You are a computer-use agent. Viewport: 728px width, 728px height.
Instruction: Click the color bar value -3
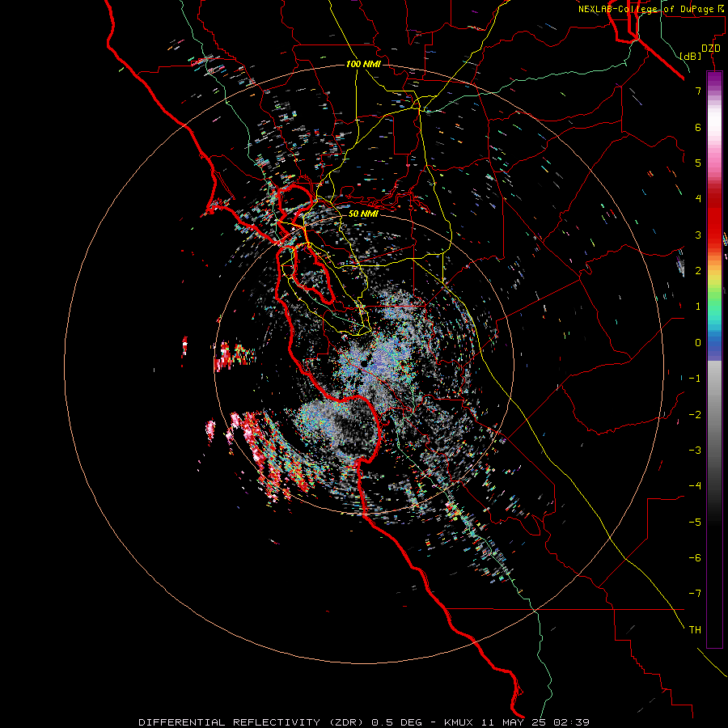coord(695,451)
